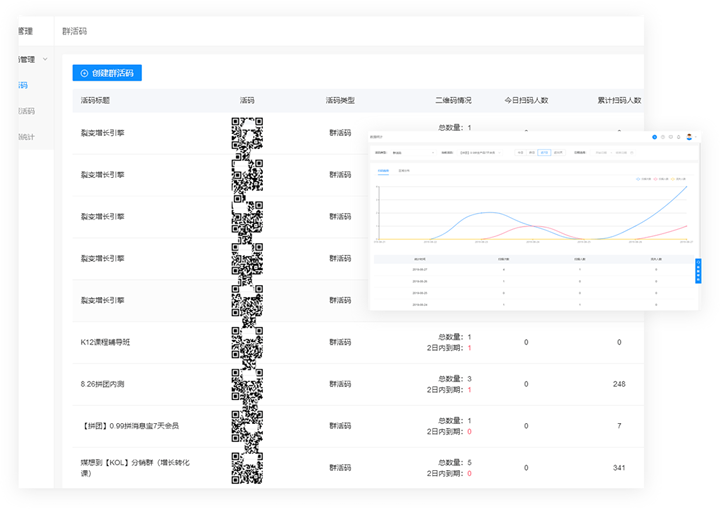The height and width of the screenshot is (509, 720).
Task: Click the 活码标题 column header
Action: (95, 100)
